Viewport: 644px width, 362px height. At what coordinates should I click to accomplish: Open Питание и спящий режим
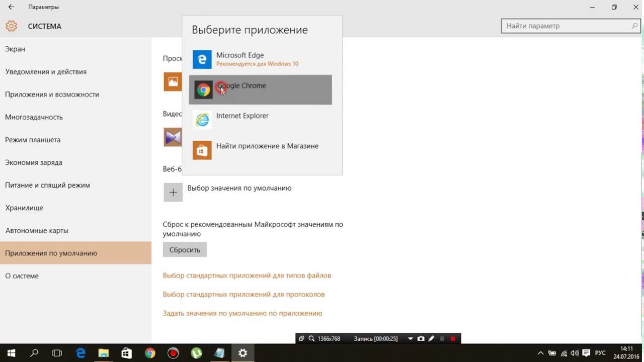click(x=75, y=185)
